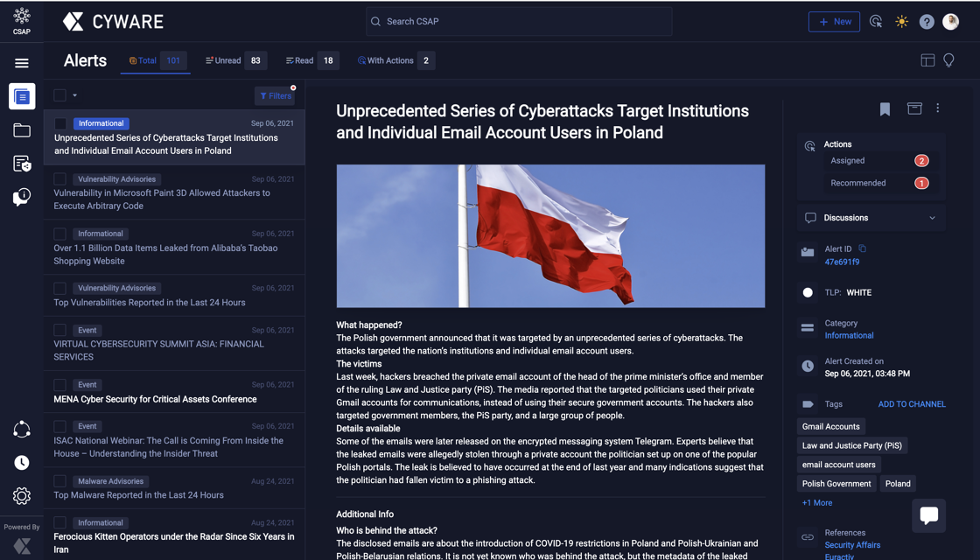Open the folder icon in left sidebar
This screenshot has width=980, height=560.
(x=22, y=130)
